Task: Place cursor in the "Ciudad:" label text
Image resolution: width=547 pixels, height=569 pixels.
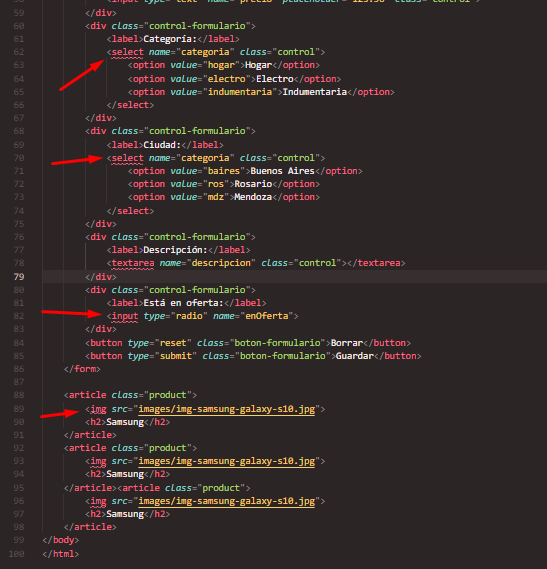Action: coord(162,145)
